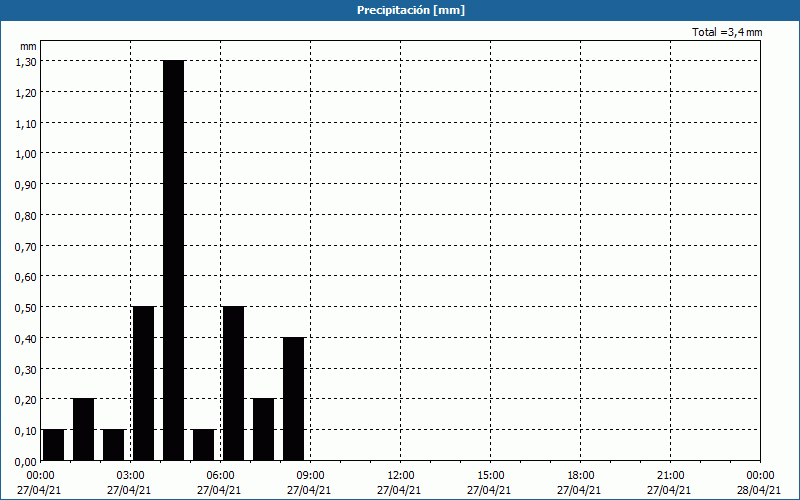Image resolution: width=800 pixels, height=500 pixels.
Task: Click the Total =3,4 mm label
Action: coord(727,32)
